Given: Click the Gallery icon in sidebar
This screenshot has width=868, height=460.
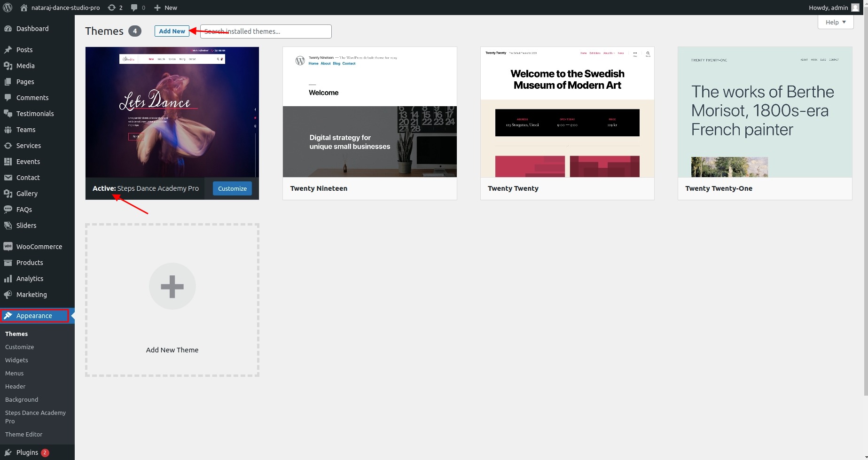Looking at the screenshot, I should point(8,194).
